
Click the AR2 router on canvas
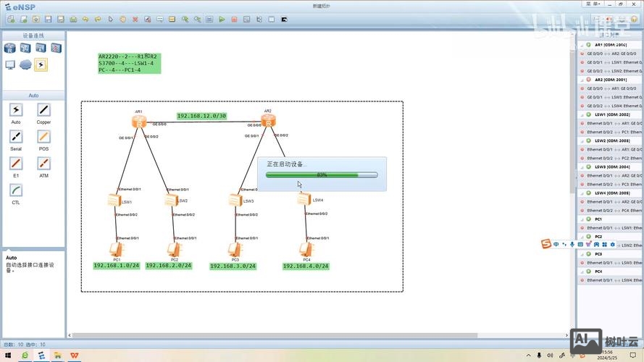(268, 122)
